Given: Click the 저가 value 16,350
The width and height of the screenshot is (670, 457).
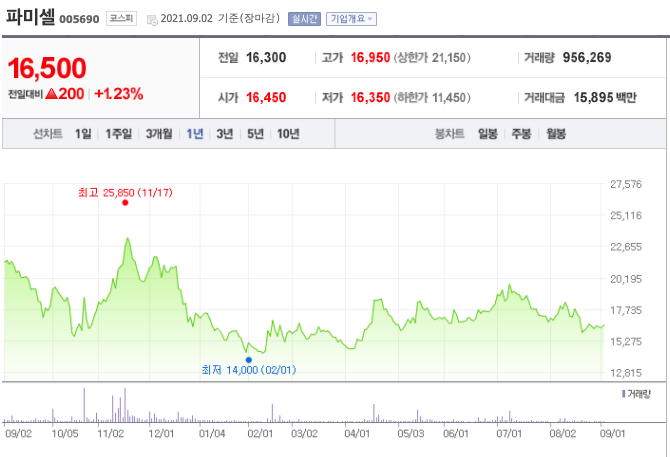Looking at the screenshot, I should coord(370,97).
